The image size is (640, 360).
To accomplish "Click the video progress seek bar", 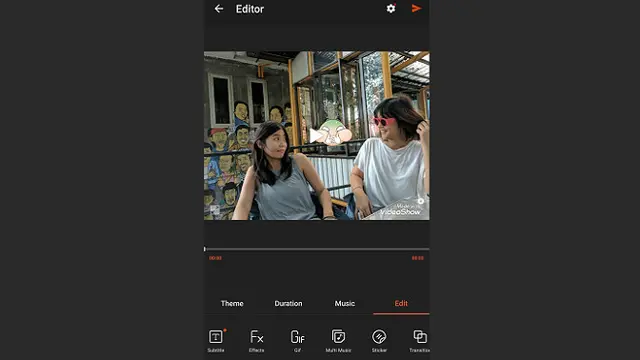I will [317, 249].
